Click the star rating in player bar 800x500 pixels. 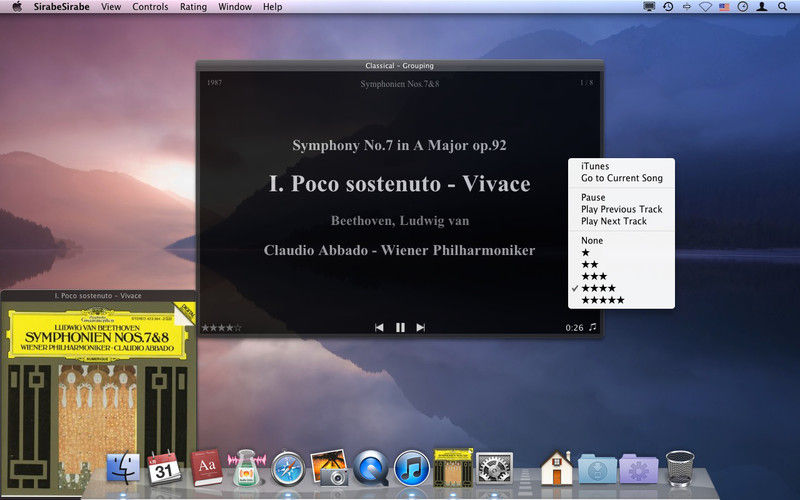click(221, 327)
